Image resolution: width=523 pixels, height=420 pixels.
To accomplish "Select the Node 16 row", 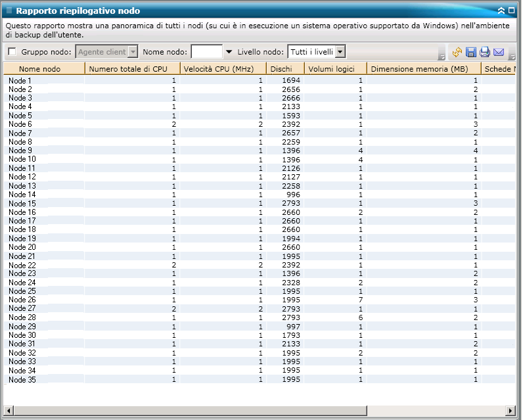I will 260,212.
